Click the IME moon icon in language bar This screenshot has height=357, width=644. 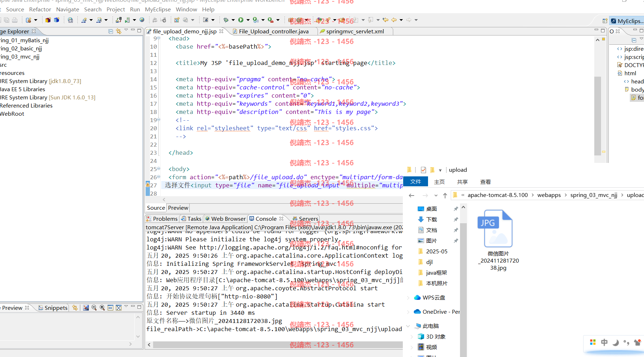[x=616, y=342]
